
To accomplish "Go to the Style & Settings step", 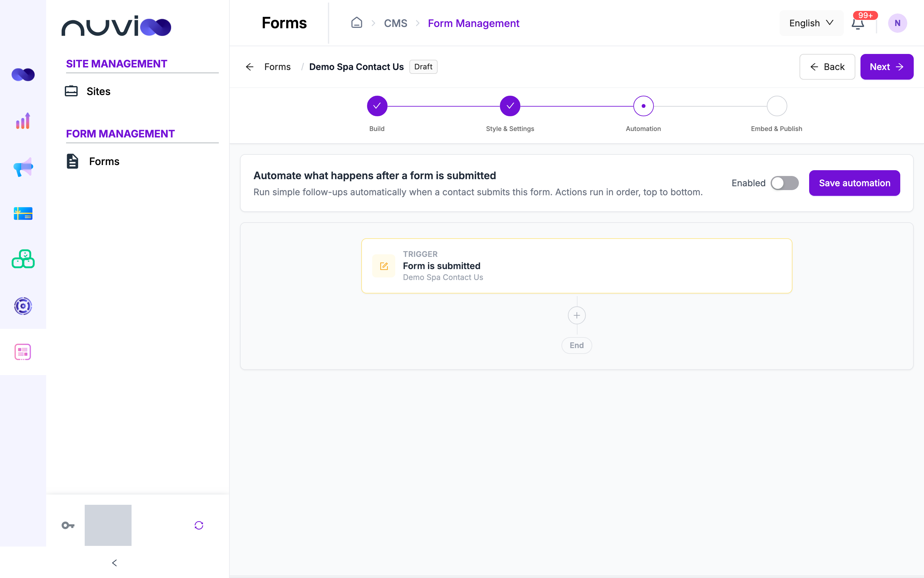I will [510, 106].
